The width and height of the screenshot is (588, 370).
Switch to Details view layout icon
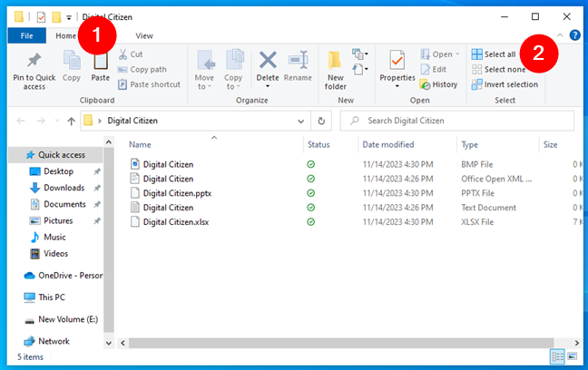point(557,356)
